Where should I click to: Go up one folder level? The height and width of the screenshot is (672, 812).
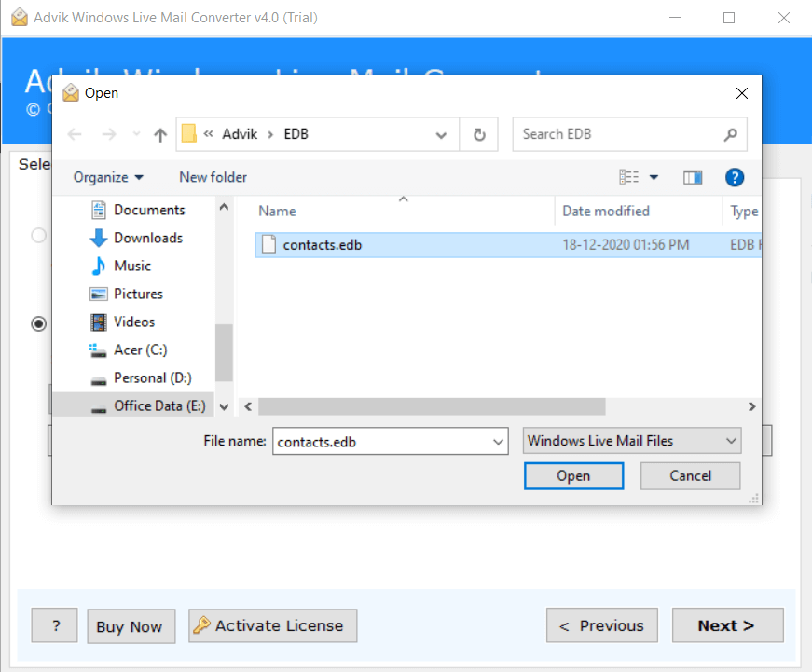tap(160, 134)
